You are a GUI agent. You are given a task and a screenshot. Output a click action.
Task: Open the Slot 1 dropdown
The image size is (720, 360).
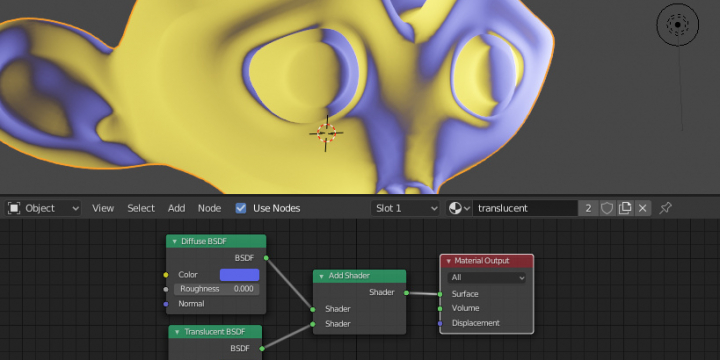pos(405,208)
